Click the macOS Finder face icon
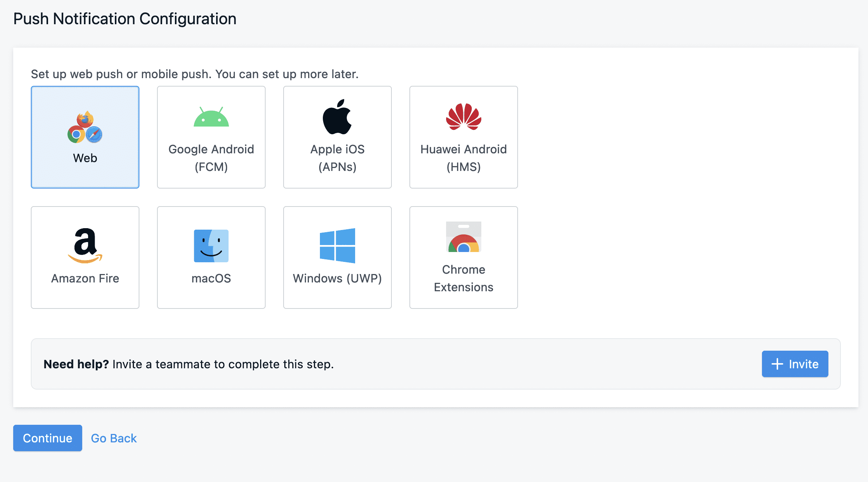The image size is (868, 482). [x=211, y=246]
